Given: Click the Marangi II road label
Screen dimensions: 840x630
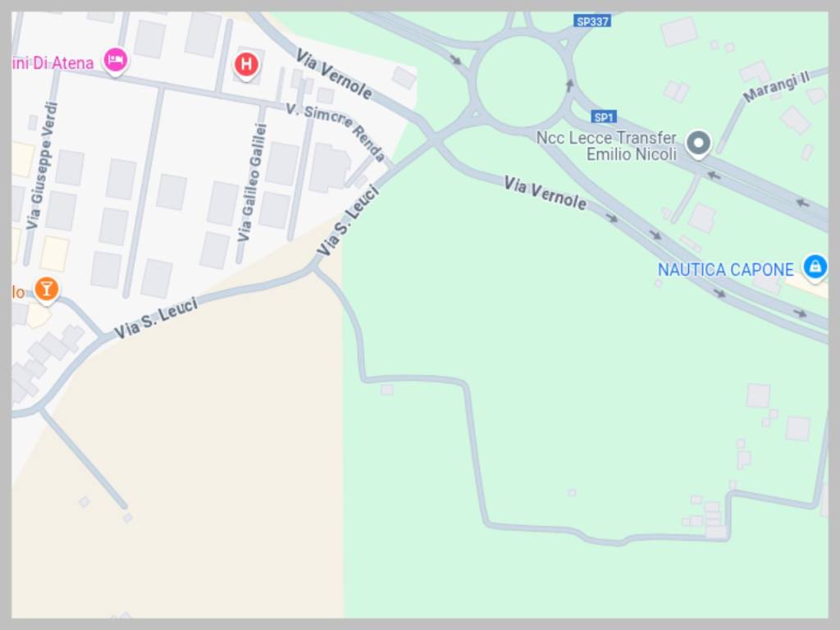Looking at the screenshot, I should click(x=776, y=87).
